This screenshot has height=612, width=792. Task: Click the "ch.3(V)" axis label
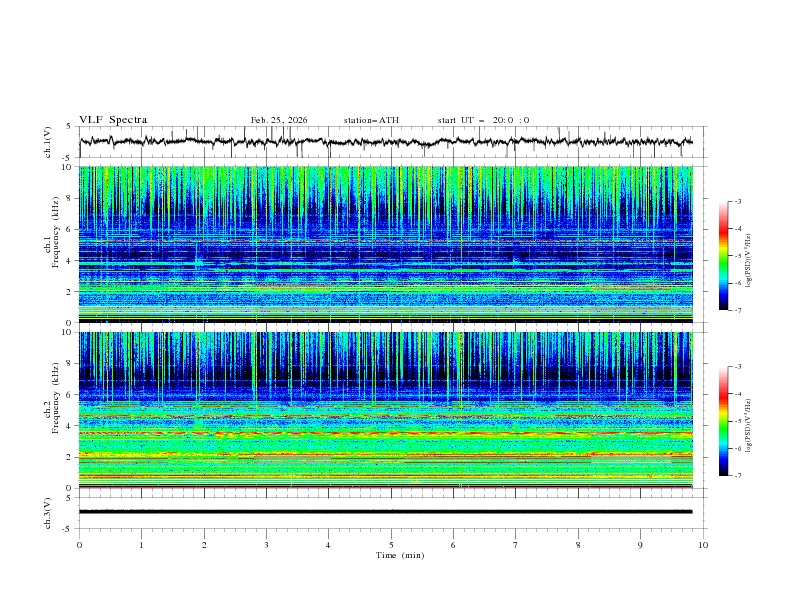pyautogui.click(x=48, y=513)
